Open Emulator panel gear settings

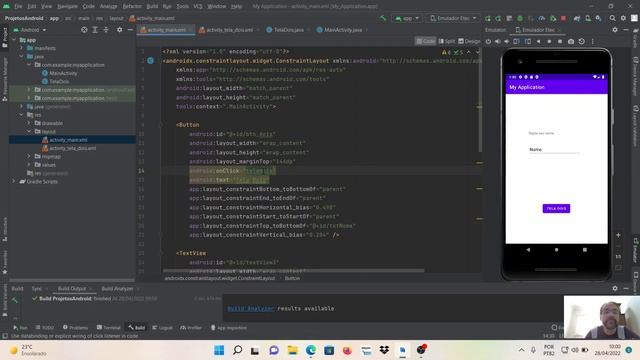pos(615,30)
